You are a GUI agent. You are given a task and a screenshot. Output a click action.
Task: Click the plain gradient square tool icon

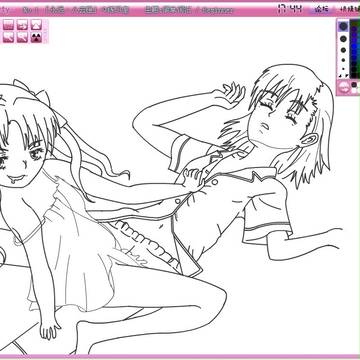[8, 25]
